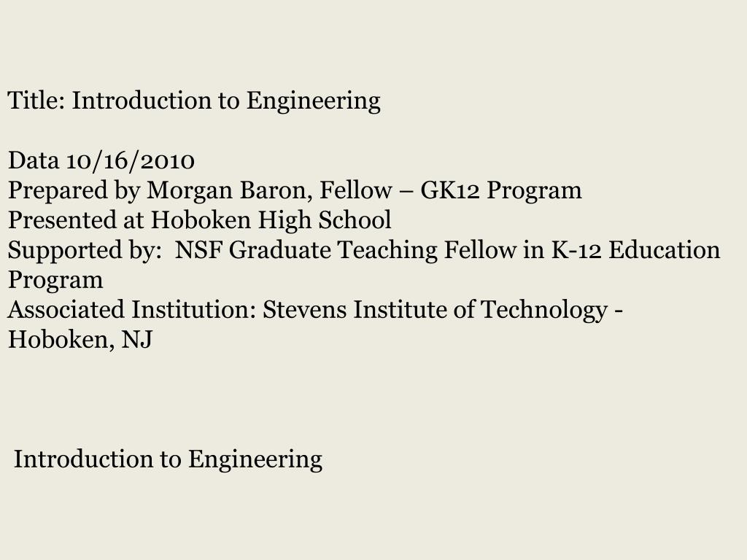Image resolution: width=747 pixels, height=560 pixels.
Task: Click the "Supported by:" label
Action: click(x=85, y=251)
